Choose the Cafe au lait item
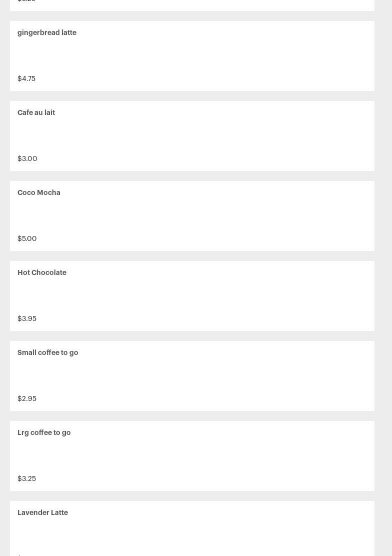 pyautogui.click(x=36, y=112)
